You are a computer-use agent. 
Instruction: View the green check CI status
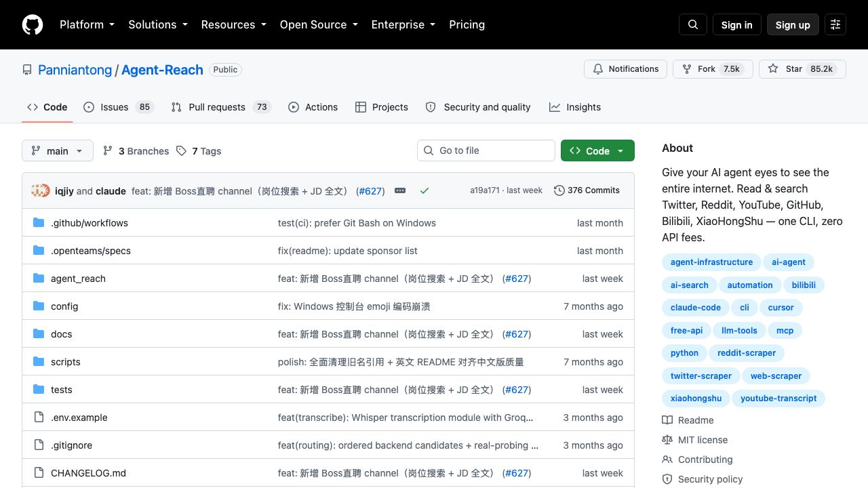pyautogui.click(x=425, y=190)
